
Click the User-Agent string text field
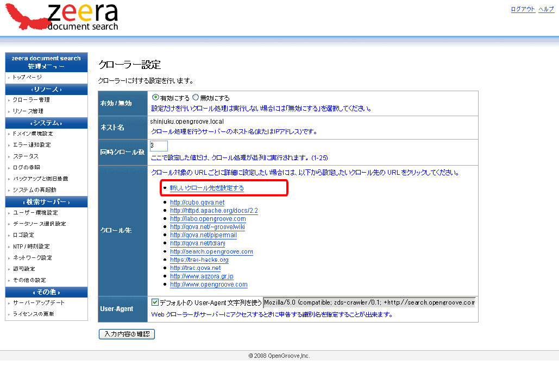point(369,302)
